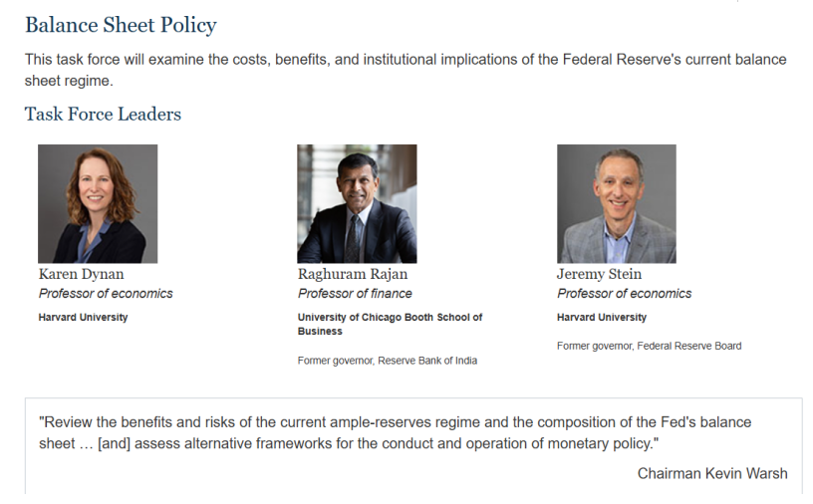Click Jeremy Stein's 'Professor of economics' title
This screenshot has width=813, height=504.
click(x=625, y=294)
